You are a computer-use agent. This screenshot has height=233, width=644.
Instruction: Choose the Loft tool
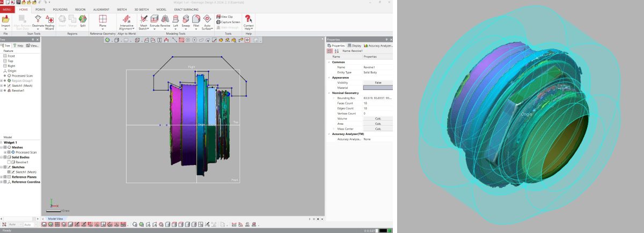(175, 20)
